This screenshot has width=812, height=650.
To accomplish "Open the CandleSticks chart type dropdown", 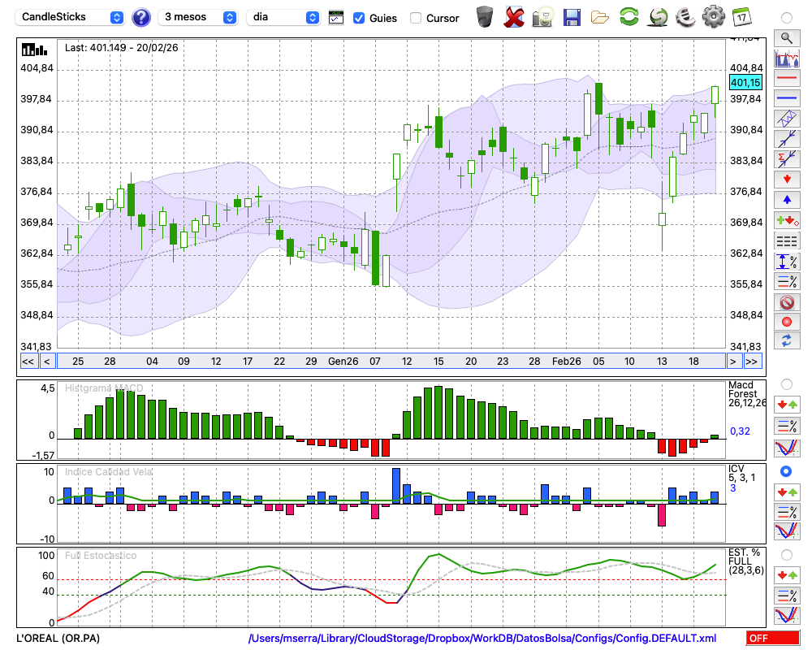I will tap(71, 17).
